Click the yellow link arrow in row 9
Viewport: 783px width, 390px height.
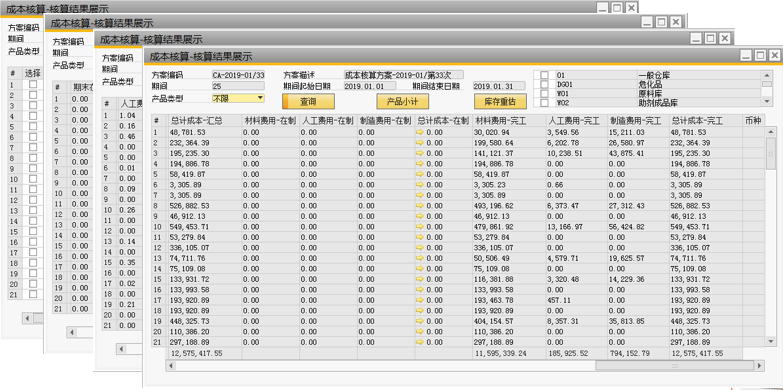(x=419, y=216)
